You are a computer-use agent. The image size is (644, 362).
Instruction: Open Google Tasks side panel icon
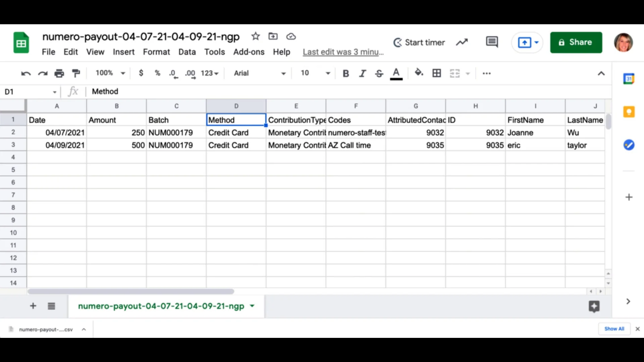tap(629, 145)
